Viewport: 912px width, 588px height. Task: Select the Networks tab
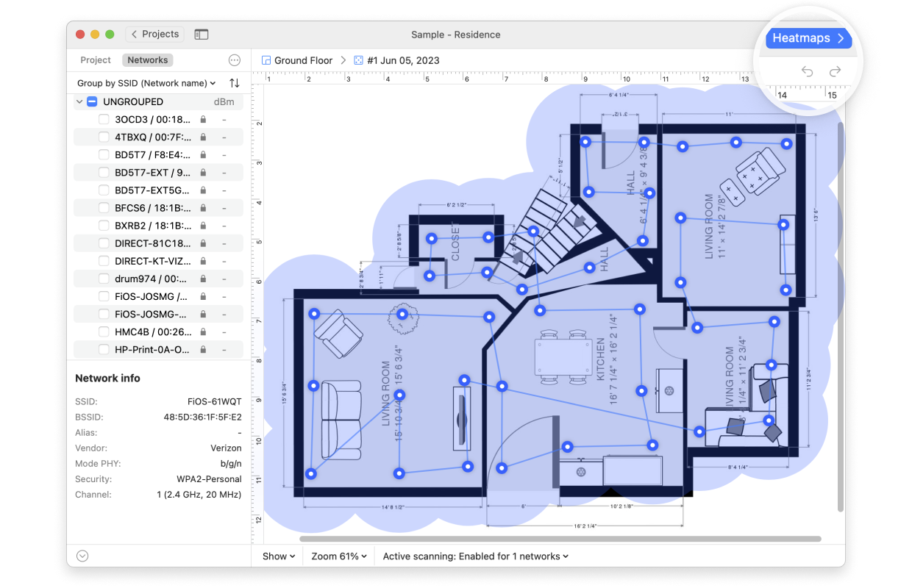click(x=148, y=60)
